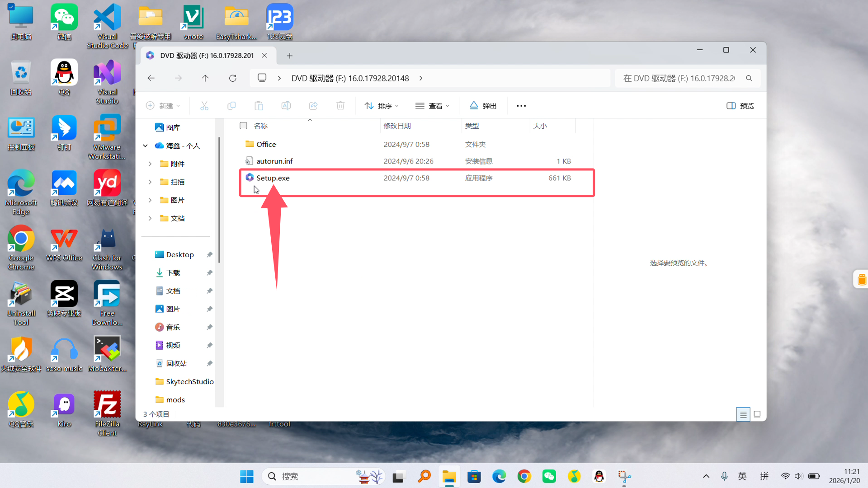Open the View (查看) dropdown
Screen dimensions: 868x488
tap(432, 106)
